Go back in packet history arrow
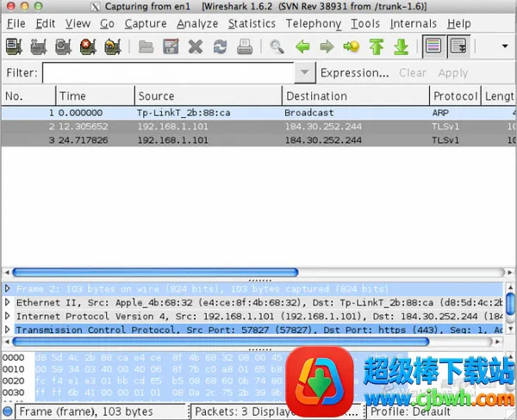This screenshot has height=420, width=517. (x=302, y=46)
